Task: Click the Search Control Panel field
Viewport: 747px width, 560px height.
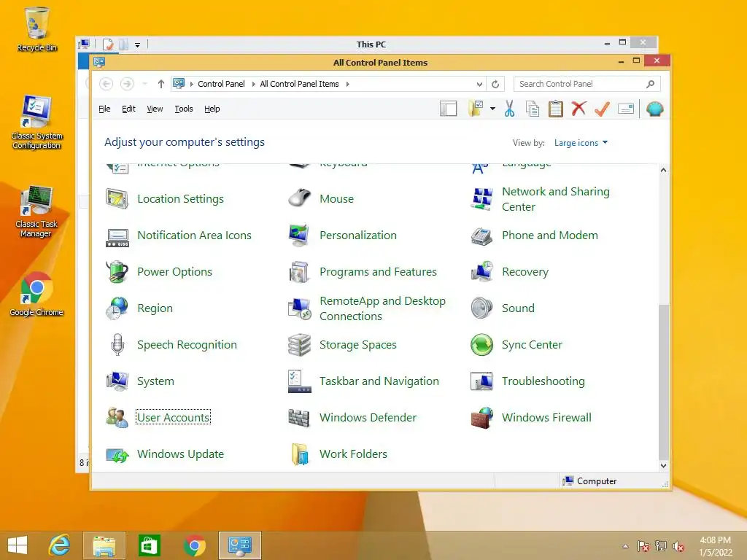Action: tap(587, 84)
